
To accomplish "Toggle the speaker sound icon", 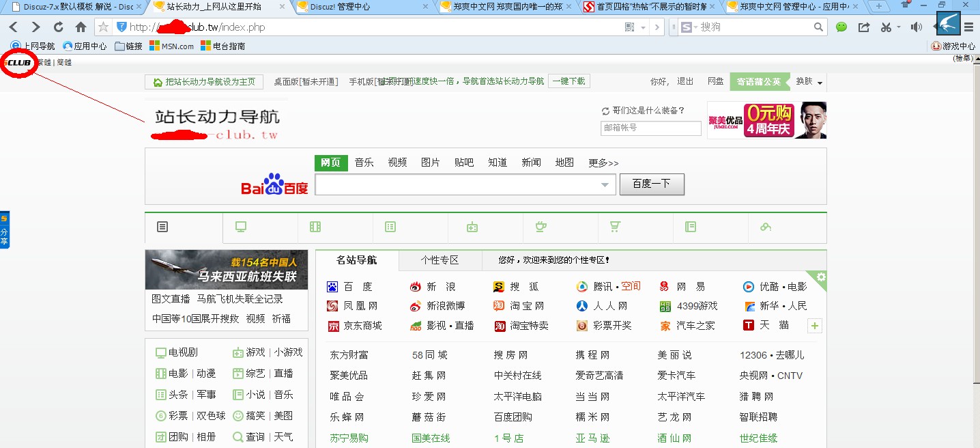I will [917, 27].
